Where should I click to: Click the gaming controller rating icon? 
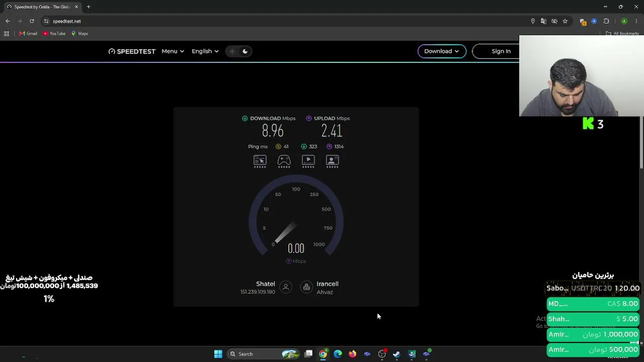pyautogui.click(x=284, y=160)
